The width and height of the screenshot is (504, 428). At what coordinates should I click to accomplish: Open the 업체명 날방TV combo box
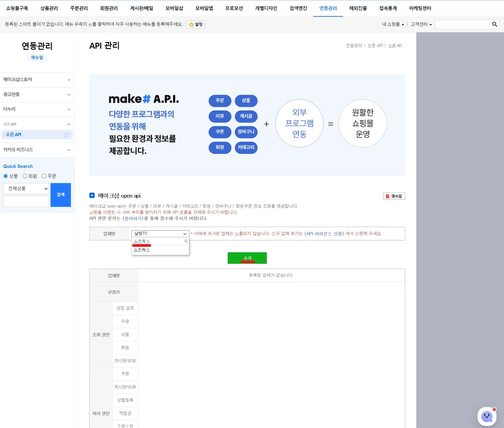click(x=160, y=234)
